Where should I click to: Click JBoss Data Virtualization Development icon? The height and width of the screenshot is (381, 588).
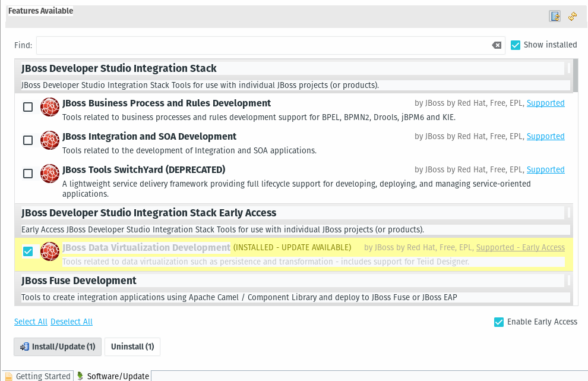(50, 251)
